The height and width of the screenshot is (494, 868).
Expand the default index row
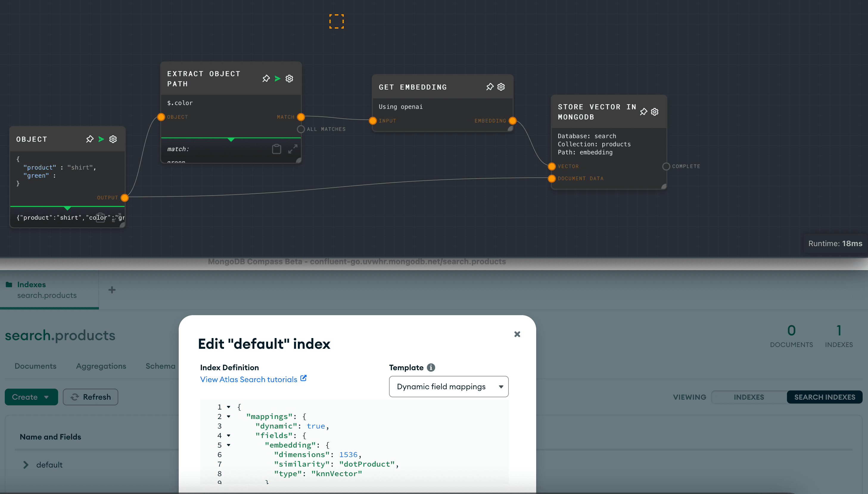26,465
